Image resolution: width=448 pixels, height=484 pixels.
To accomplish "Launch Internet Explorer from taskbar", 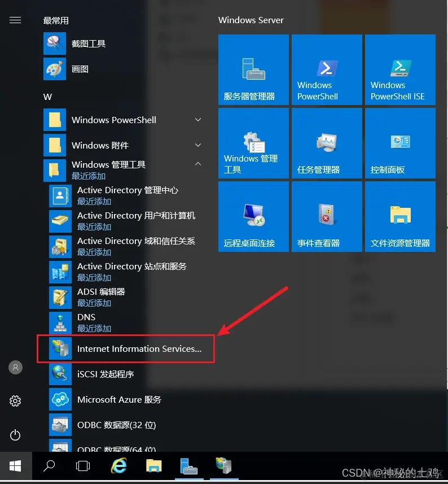I will pyautogui.click(x=118, y=466).
